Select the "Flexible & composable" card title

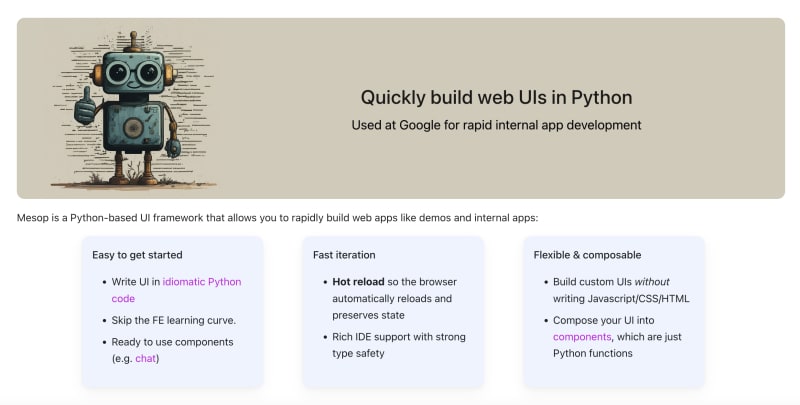point(587,255)
